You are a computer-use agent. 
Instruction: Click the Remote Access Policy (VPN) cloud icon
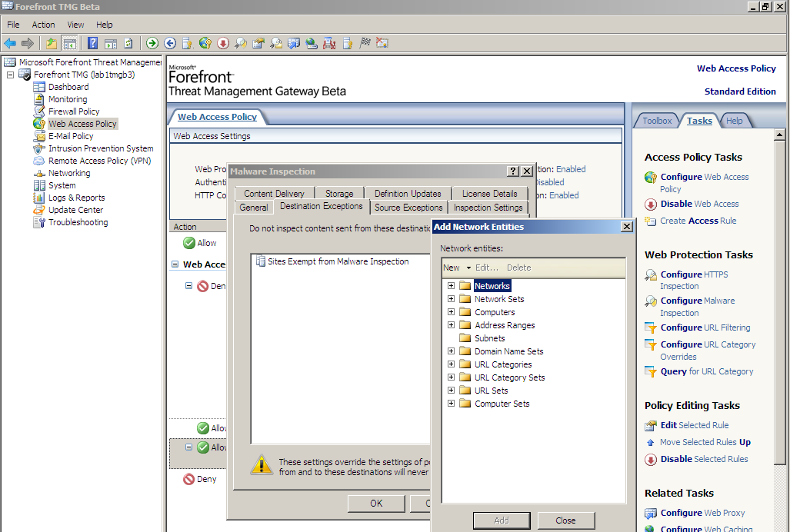[39, 161]
